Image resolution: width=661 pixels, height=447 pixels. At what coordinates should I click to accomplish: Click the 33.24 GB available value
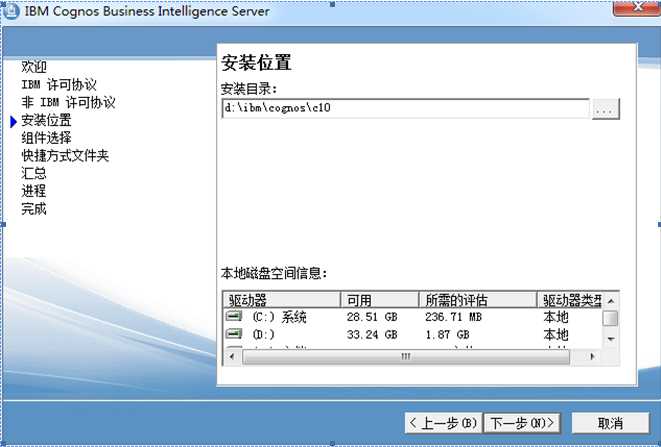[x=372, y=334]
